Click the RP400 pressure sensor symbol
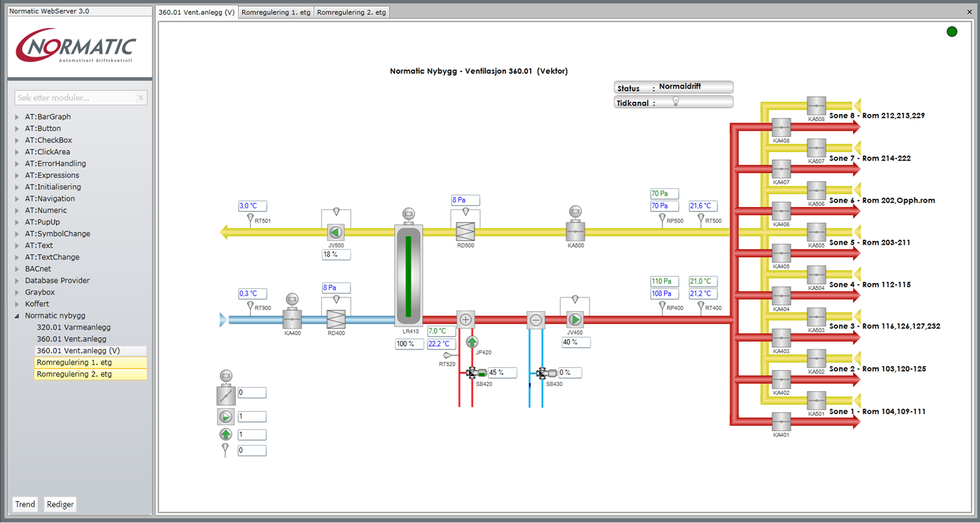 (x=662, y=307)
